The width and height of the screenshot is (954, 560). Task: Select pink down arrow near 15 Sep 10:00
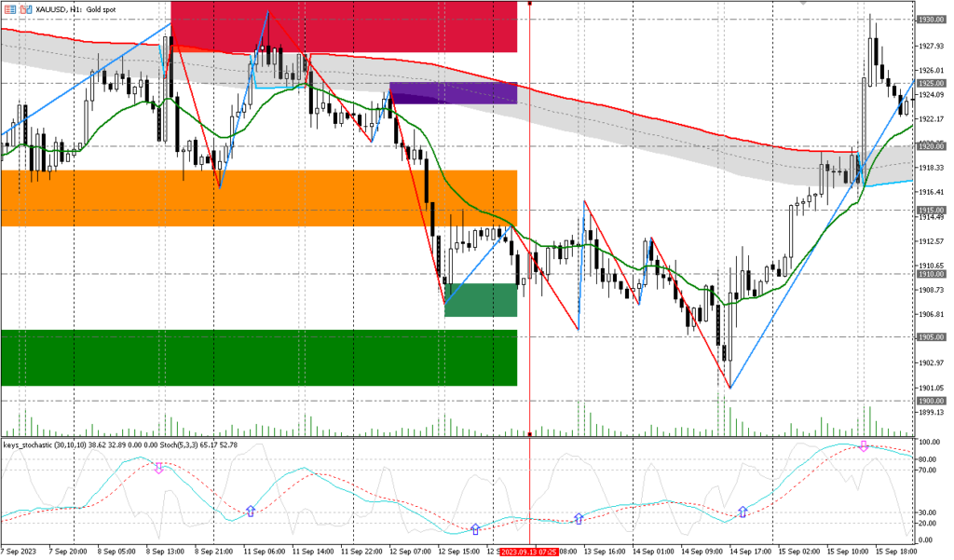(x=864, y=447)
